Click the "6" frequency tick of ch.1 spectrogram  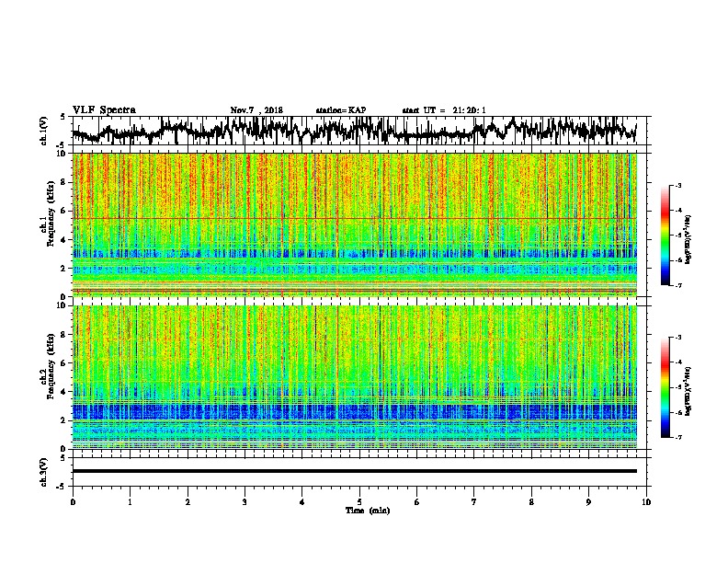pos(64,211)
